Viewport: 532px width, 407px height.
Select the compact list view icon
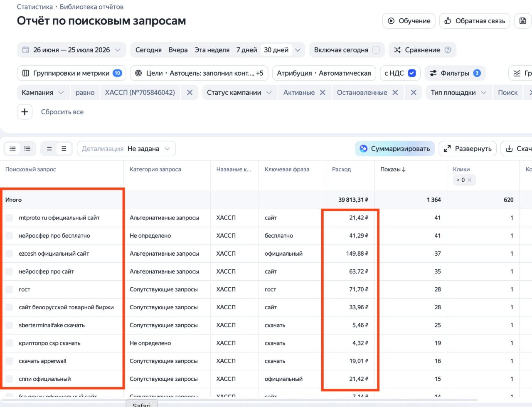[x=13, y=148]
